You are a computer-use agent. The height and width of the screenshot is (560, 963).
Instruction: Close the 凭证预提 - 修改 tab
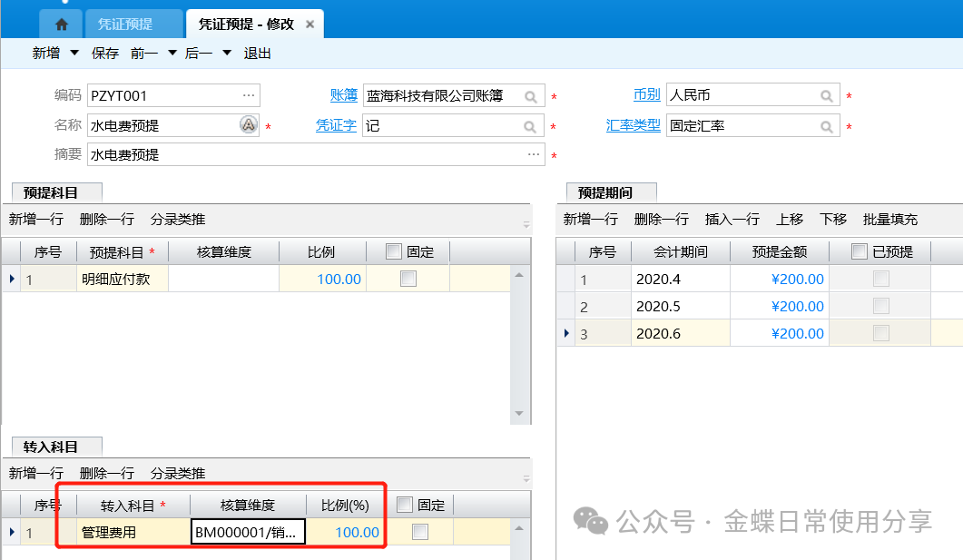(x=310, y=25)
